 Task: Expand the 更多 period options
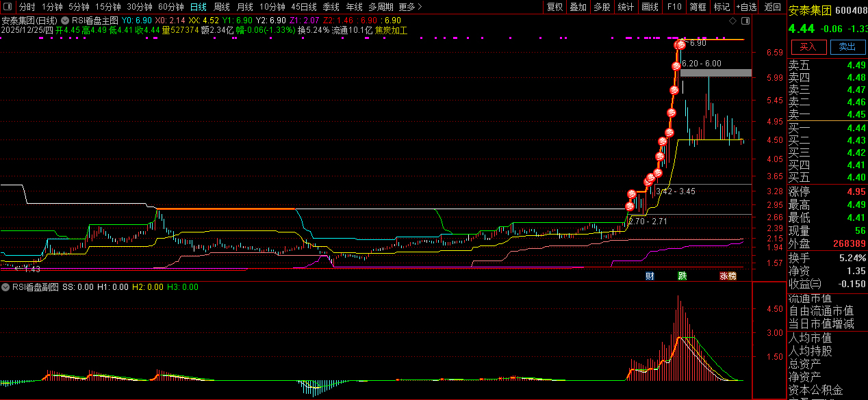click(x=409, y=7)
